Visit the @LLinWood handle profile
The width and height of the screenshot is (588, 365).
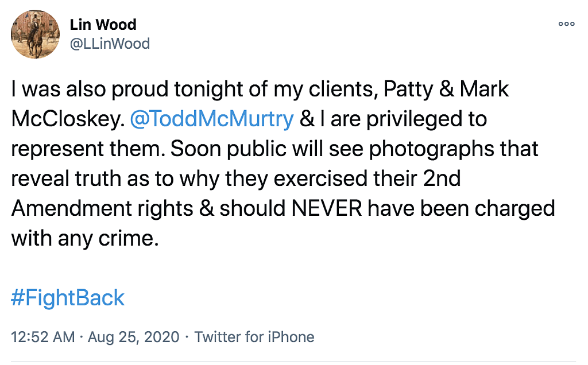pos(110,44)
